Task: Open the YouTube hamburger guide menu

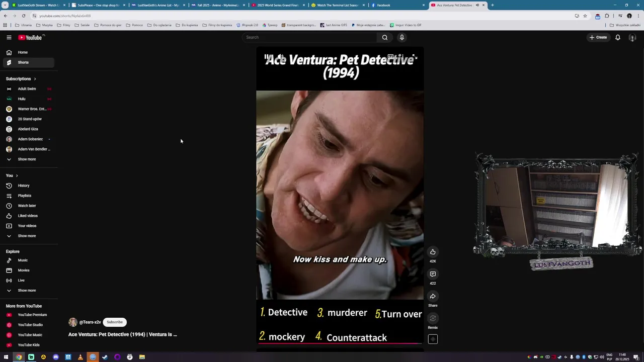Action: pyautogui.click(x=9, y=37)
